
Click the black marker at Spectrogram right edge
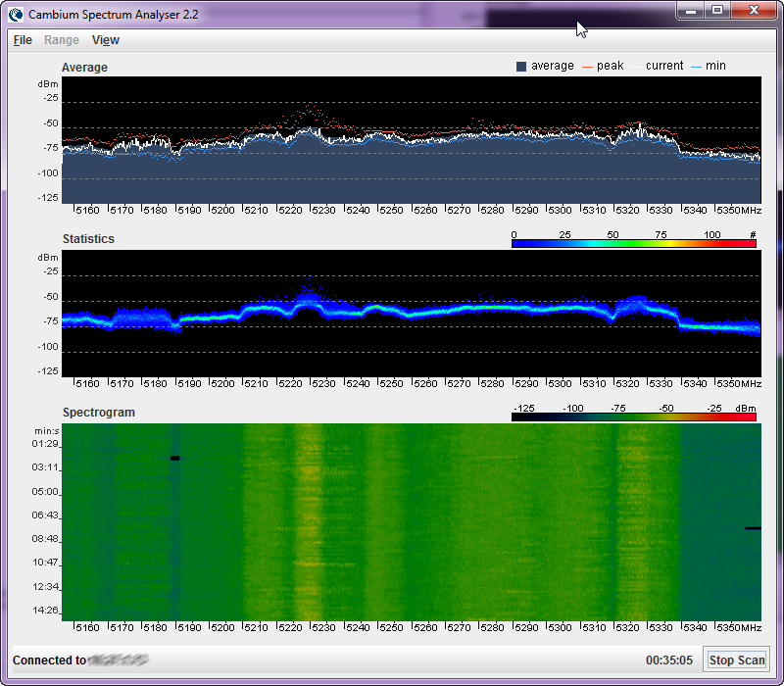(752, 528)
